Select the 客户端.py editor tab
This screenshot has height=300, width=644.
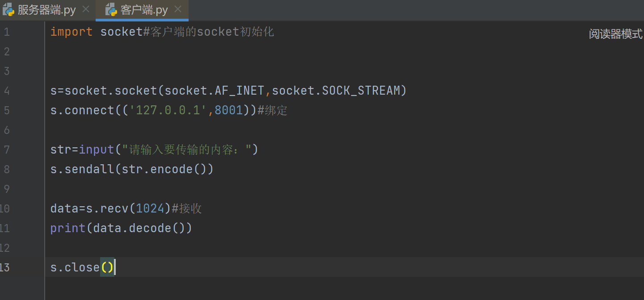144,10
